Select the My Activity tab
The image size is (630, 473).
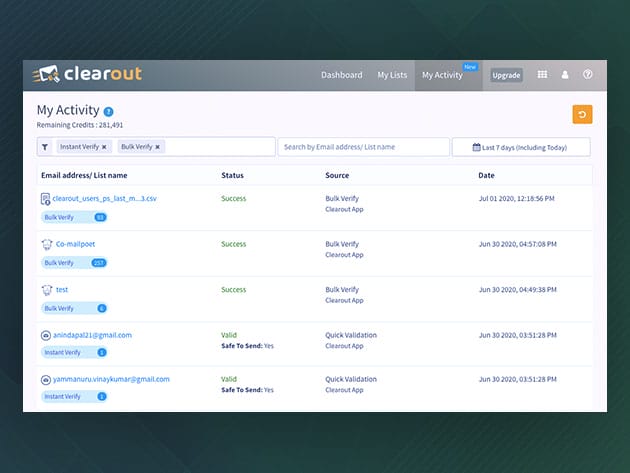442,75
